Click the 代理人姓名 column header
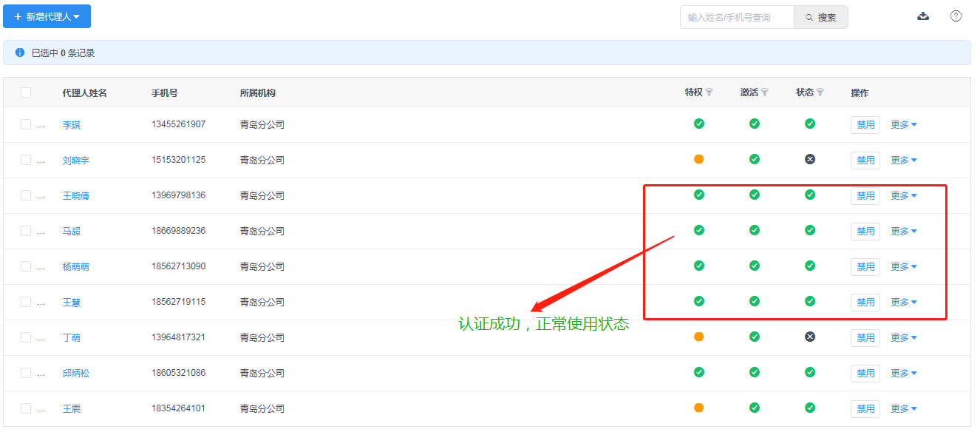This screenshot has width=980, height=435. point(85,93)
